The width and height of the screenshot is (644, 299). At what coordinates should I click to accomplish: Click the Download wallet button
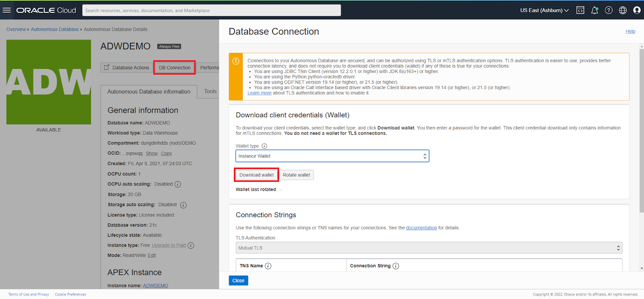[x=256, y=175]
